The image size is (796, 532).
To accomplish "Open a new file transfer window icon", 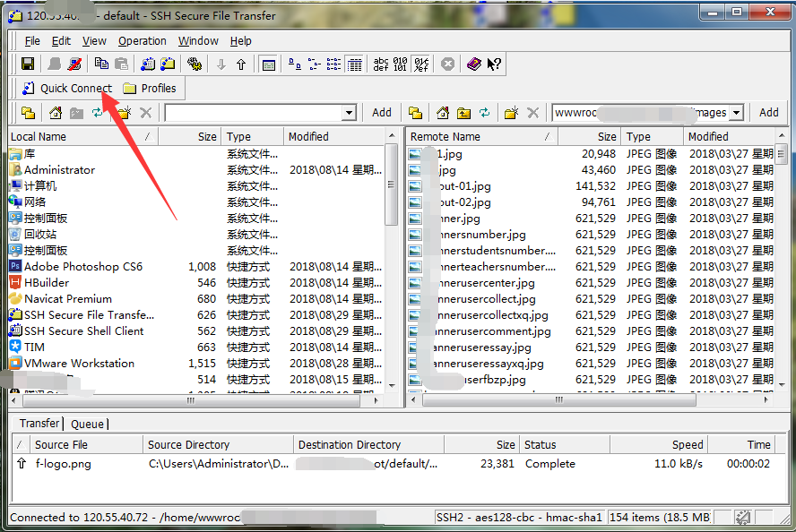I will tap(168, 64).
